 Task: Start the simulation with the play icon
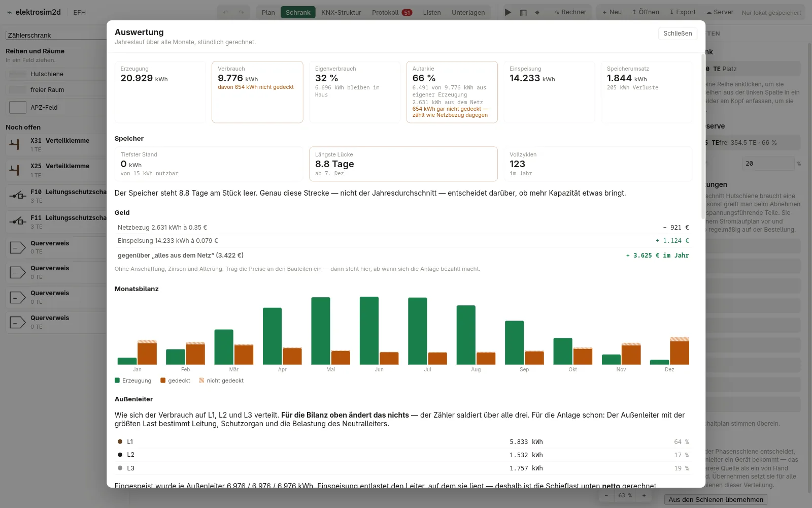click(507, 12)
